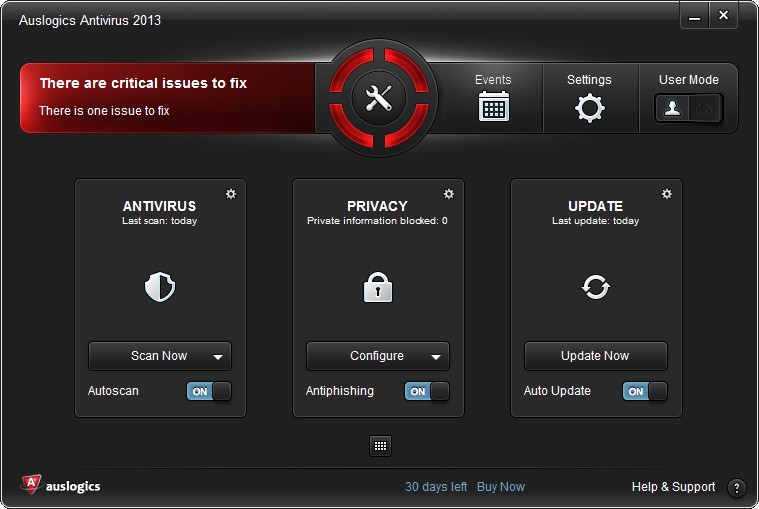Viewport: 759px width, 509px height.
Task: Open Update panel settings gear
Action: coord(667,194)
